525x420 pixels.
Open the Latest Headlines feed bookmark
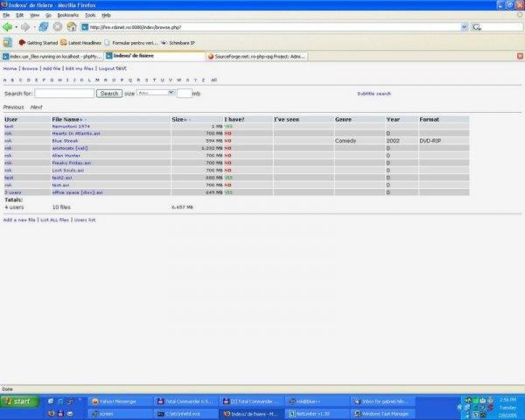tap(80, 43)
